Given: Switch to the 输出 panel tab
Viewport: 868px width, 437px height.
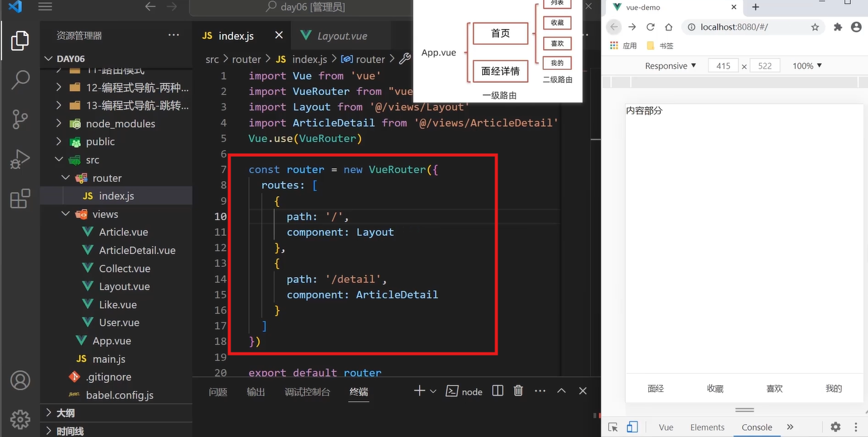Looking at the screenshot, I should click(256, 392).
